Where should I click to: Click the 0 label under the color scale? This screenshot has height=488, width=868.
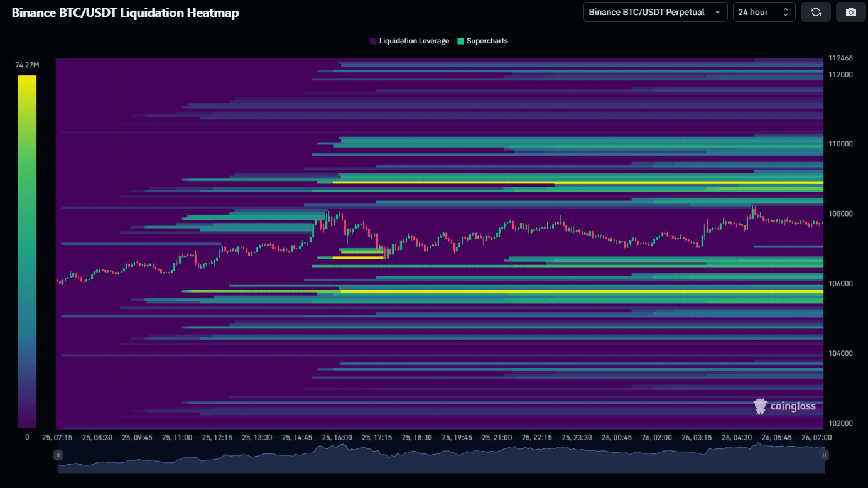point(27,437)
